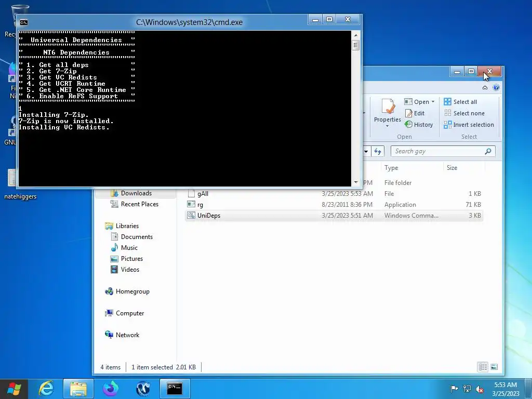The image size is (532, 399).
Task: Launch Internet Explorer from taskbar
Action: click(46, 389)
